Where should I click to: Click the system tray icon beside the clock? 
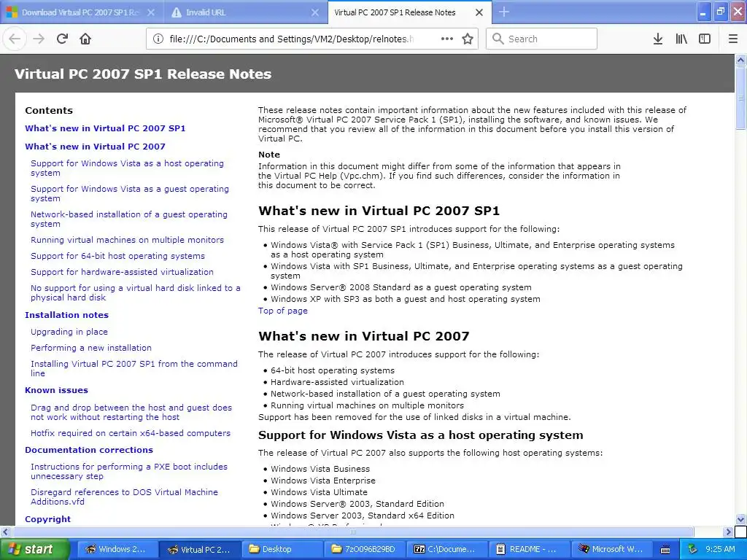click(693, 549)
